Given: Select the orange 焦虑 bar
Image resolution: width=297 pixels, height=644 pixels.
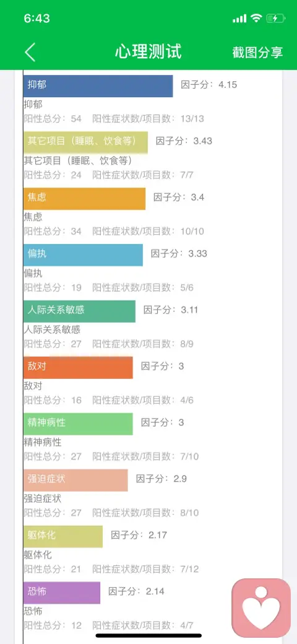Looking at the screenshot, I should point(84,199).
